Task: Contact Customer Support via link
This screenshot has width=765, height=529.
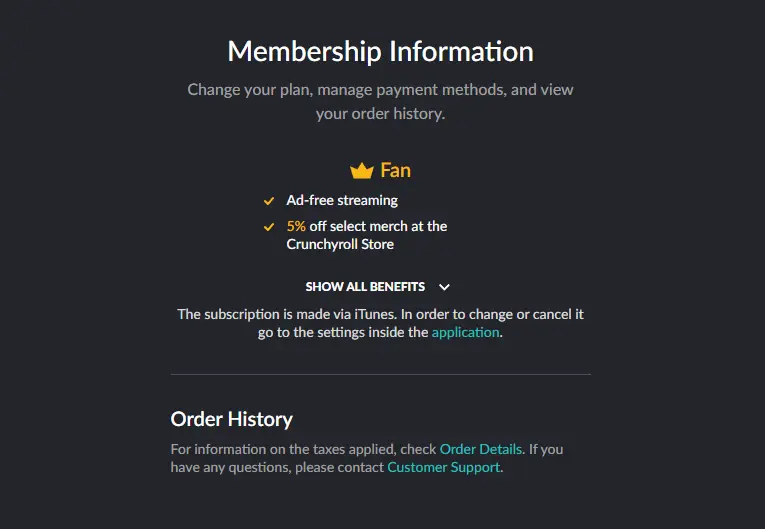Action: (443, 467)
